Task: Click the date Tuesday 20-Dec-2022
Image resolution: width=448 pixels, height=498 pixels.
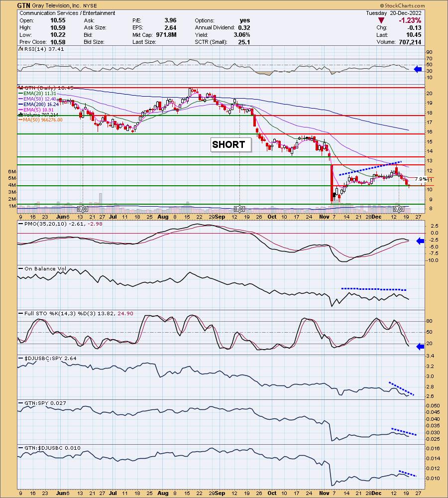Action: click(394, 13)
